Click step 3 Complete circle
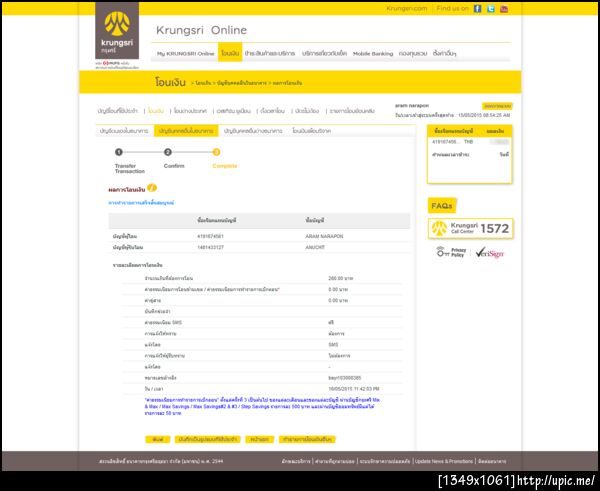The width and height of the screenshot is (600, 491). pyautogui.click(x=216, y=152)
